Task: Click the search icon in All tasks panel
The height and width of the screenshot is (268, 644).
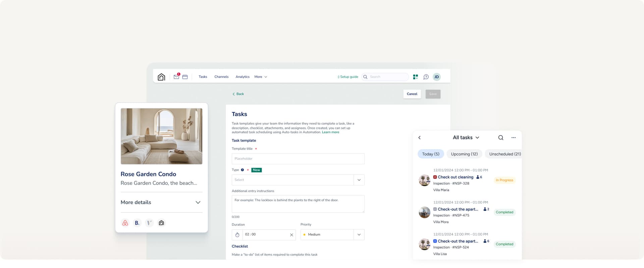Action: pyautogui.click(x=500, y=138)
